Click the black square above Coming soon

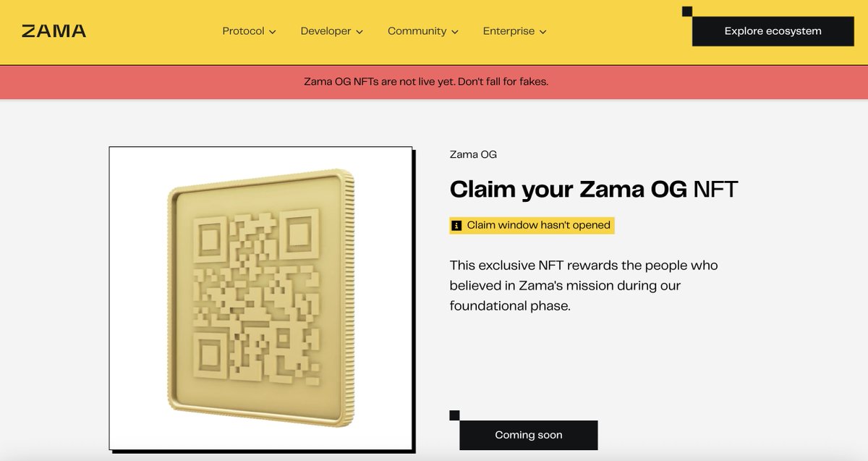[x=454, y=415]
